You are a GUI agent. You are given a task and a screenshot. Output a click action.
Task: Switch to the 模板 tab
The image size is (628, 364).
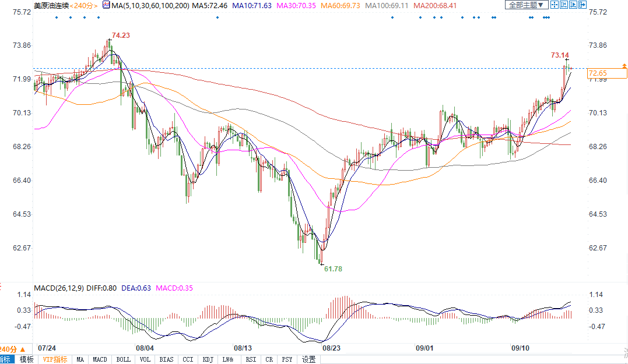[x=26, y=359]
